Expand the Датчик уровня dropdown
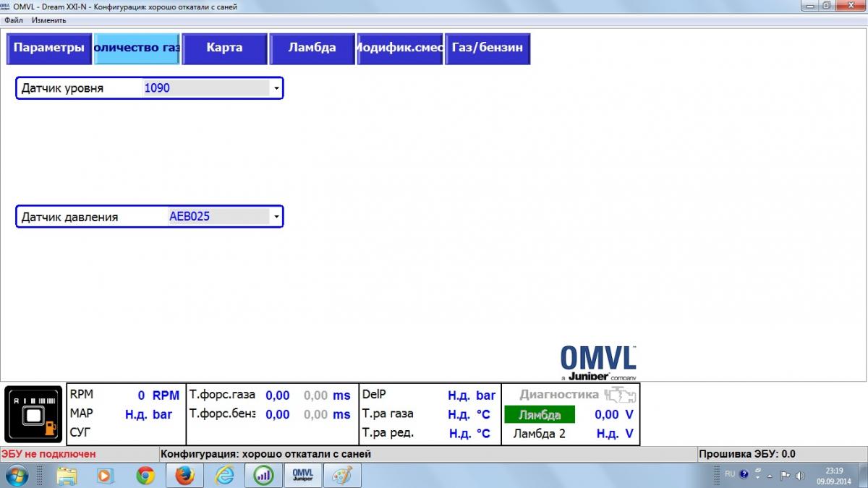 (276, 88)
